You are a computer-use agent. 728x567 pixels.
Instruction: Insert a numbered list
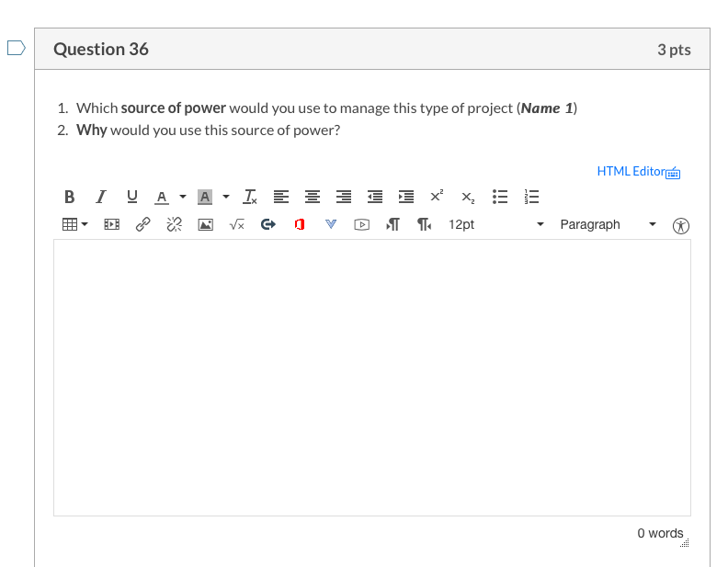531,197
